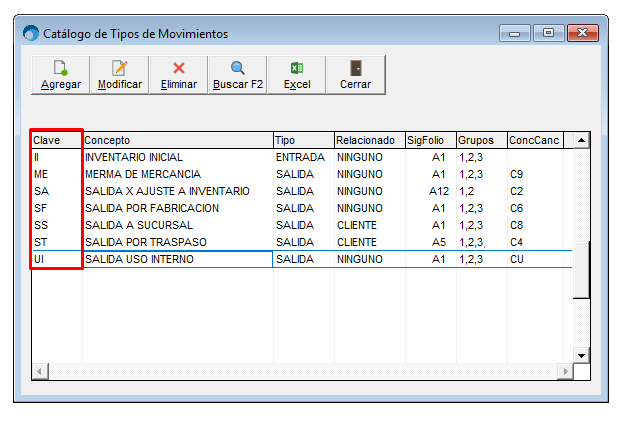Viewport: 617px width, 425px height.
Task: Select the MERMA DE MERCANCIA row
Action: [x=302, y=174]
